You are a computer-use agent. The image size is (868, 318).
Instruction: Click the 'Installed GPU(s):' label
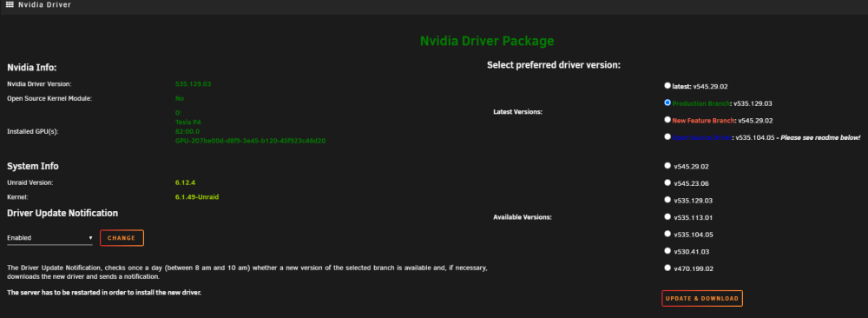click(x=33, y=132)
